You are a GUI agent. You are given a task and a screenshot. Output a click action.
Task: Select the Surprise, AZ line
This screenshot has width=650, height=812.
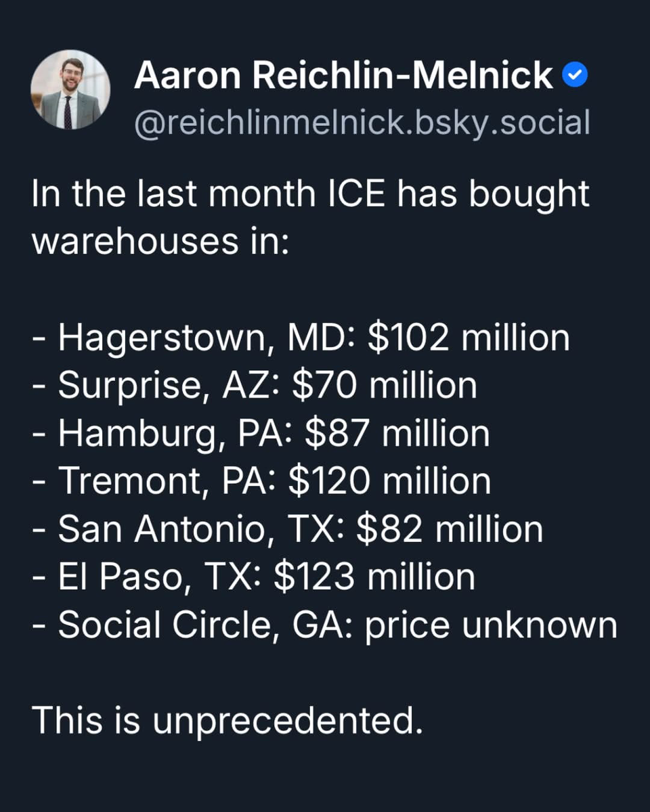point(254,385)
